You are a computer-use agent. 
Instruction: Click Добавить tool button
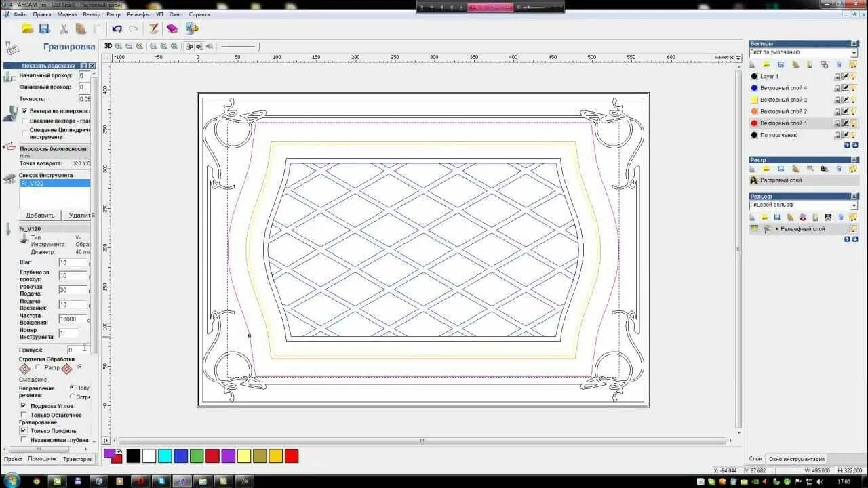(41, 215)
